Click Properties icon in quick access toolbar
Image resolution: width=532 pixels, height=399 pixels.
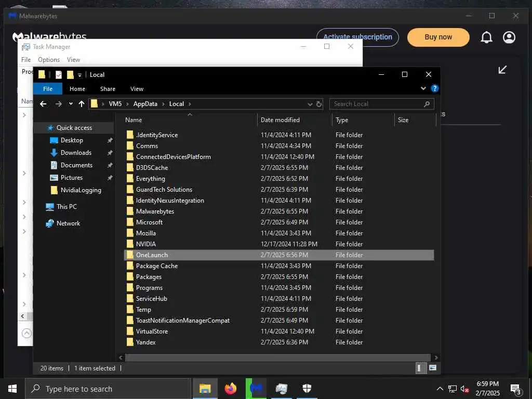[x=59, y=75]
